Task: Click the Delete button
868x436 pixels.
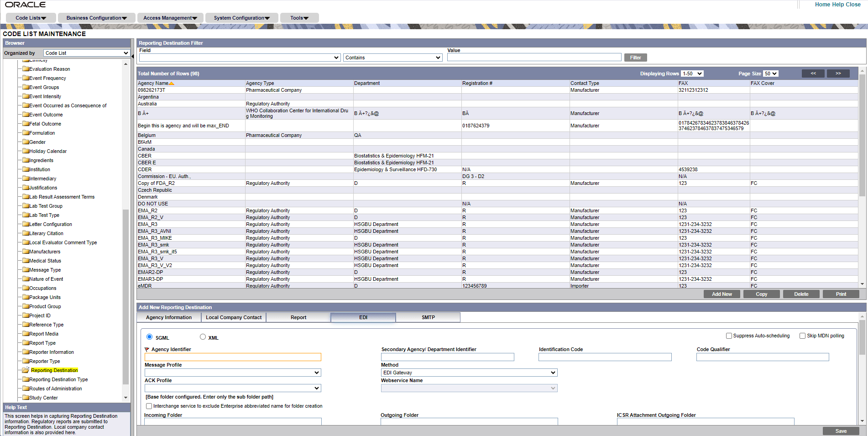Action: pyautogui.click(x=801, y=294)
